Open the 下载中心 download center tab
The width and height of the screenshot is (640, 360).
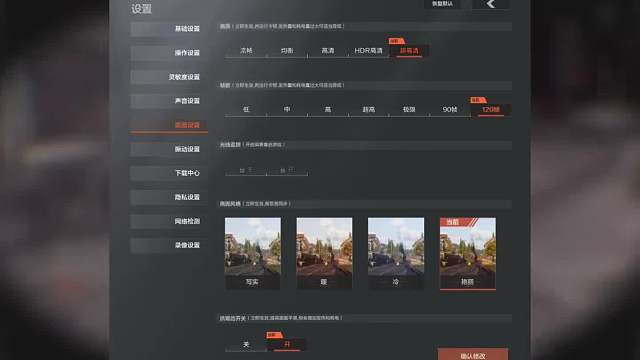coord(169,173)
